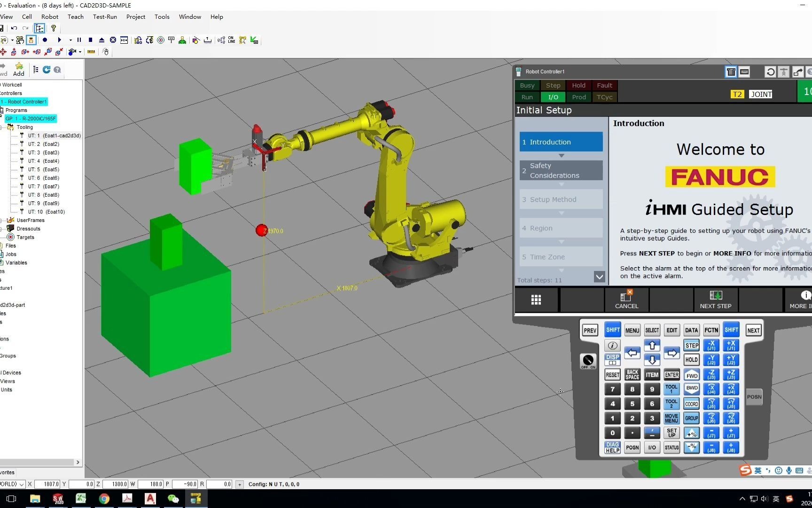Select the yellow ruler measure icon
812x508 pixels.
point(91,52)
